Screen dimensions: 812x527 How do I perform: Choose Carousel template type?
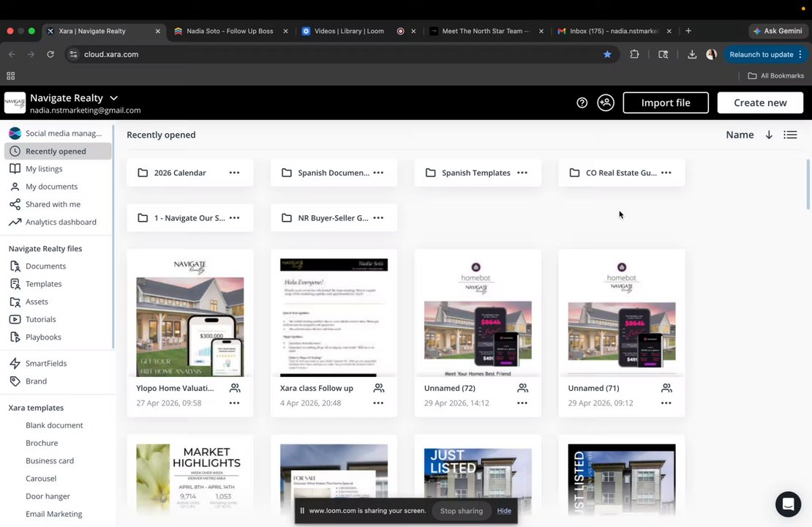point(41,478)
